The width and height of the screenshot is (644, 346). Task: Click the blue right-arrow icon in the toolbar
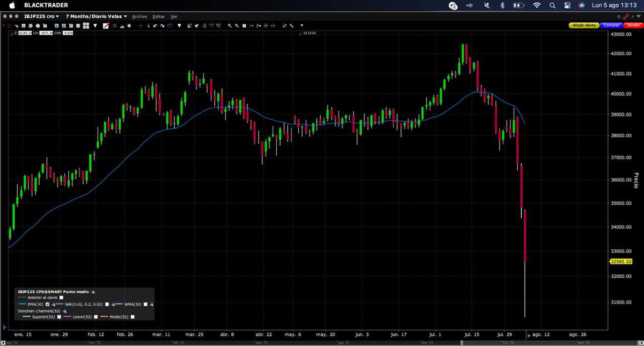click(170, 25)
